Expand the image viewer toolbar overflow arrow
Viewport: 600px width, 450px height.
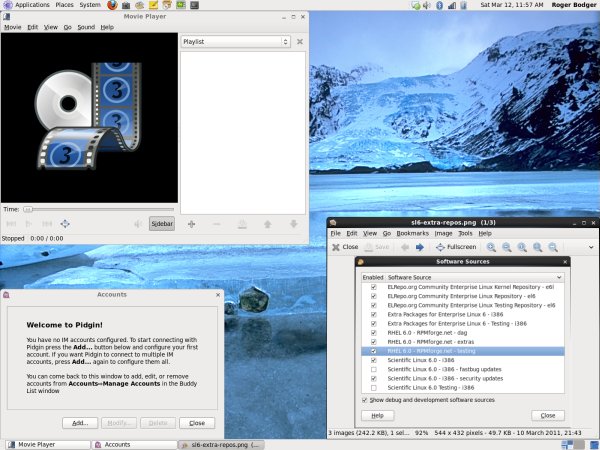pos(589,246)
